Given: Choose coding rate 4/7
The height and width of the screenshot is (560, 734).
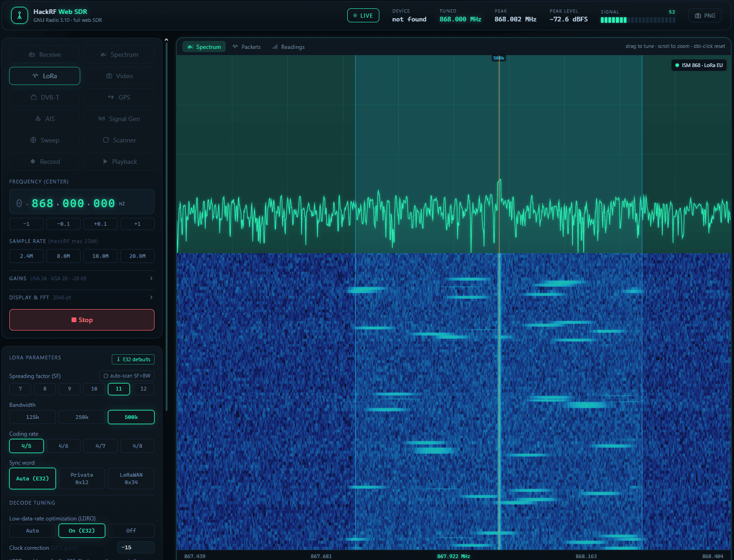Looking at the screenshot, I should coord(101,446).
